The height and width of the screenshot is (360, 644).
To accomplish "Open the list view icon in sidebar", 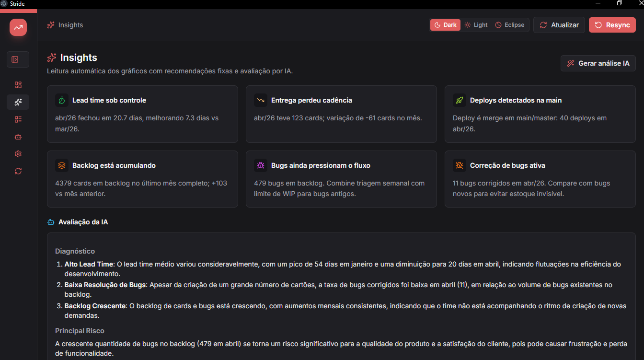I will (x=18, y=119).
